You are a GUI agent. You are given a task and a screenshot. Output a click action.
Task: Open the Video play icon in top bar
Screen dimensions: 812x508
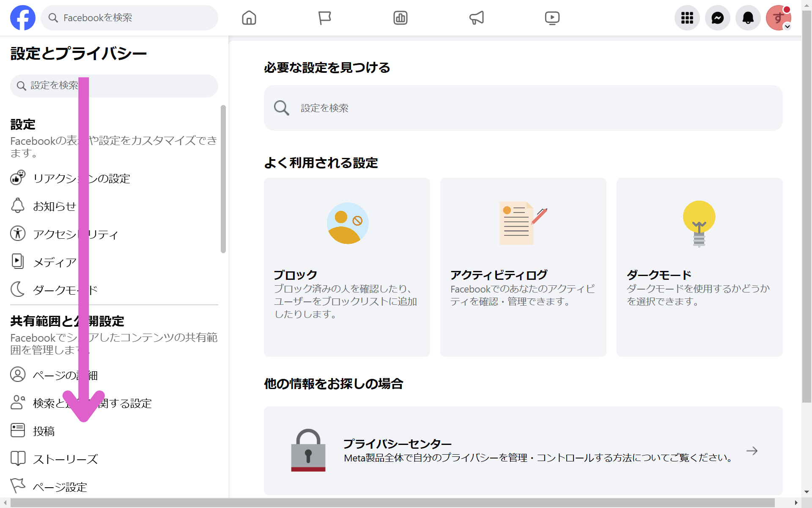(x=552, y=18)
